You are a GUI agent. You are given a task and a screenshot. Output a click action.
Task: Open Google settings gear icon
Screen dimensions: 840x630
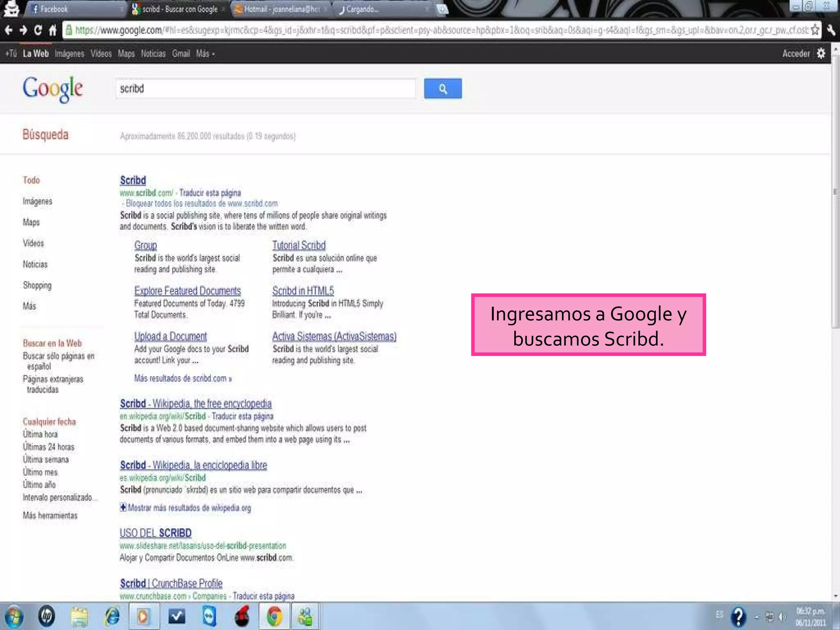821,53
